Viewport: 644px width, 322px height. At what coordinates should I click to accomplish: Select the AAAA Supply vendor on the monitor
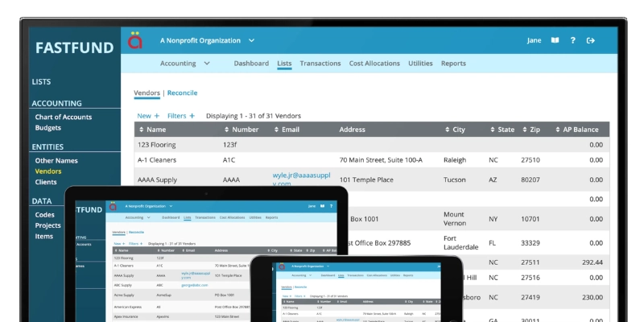[x=157, y=180]
